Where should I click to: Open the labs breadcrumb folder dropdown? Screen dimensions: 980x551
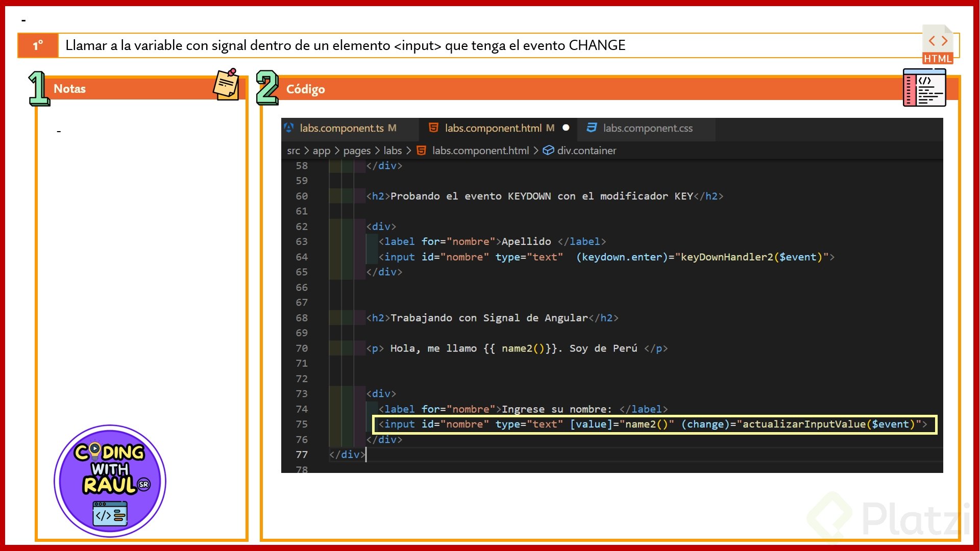tap(393, 151)
